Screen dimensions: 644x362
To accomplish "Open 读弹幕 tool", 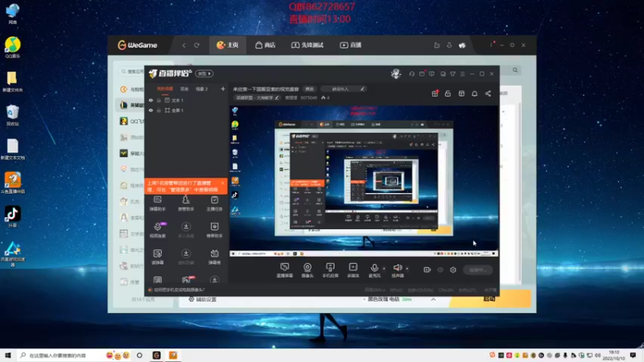I will [x=158, y=257].
